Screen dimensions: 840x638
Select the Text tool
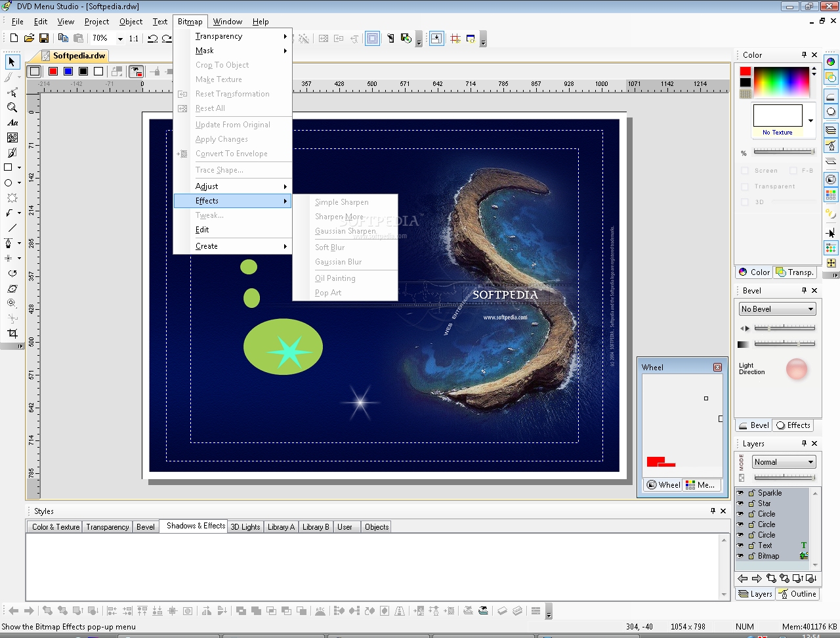tap(12, 122)
